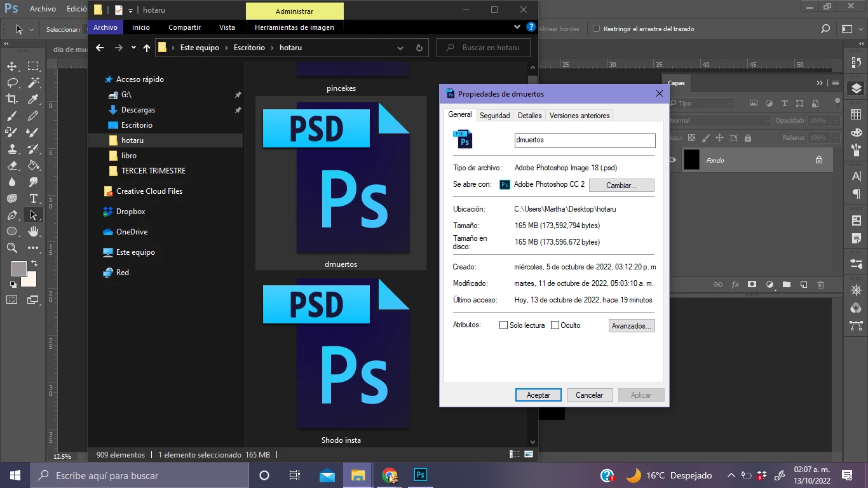Open the Character panel icon
This screenshot has height=488, width=868.
pyautogui.click(x=856, y=176)
